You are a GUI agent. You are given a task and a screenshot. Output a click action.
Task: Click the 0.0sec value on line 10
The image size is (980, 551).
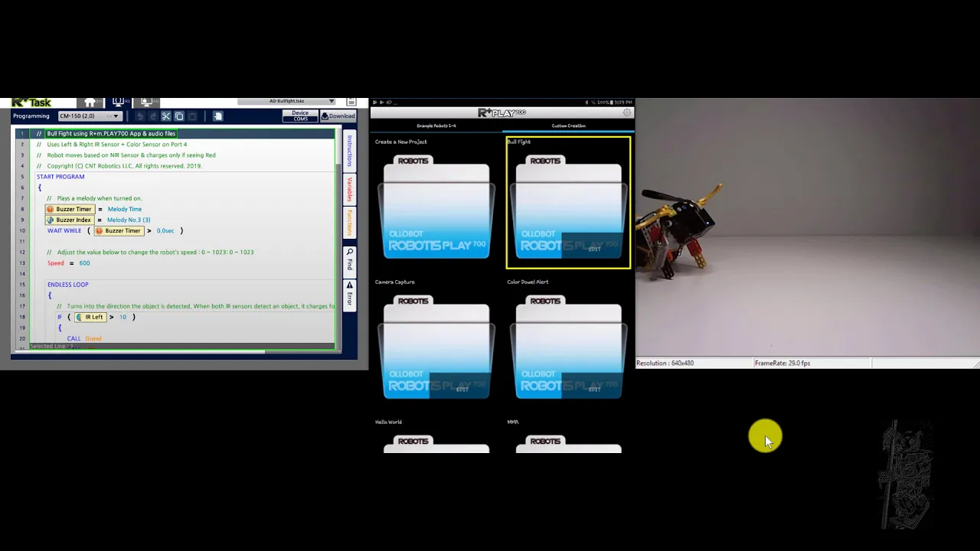click(165, 230)
